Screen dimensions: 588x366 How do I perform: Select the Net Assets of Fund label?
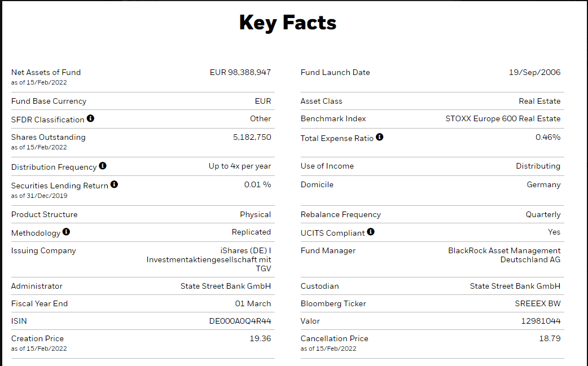(x=46, y=72)
